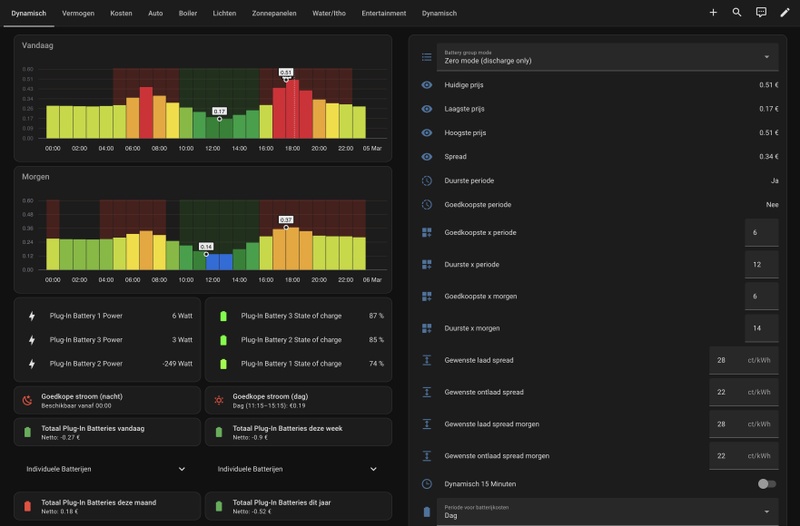This screenshot has height=526, width=800.
Task: Click the lightning icon for Plug-In Battery 1 Power
Action: click(31, 316)
